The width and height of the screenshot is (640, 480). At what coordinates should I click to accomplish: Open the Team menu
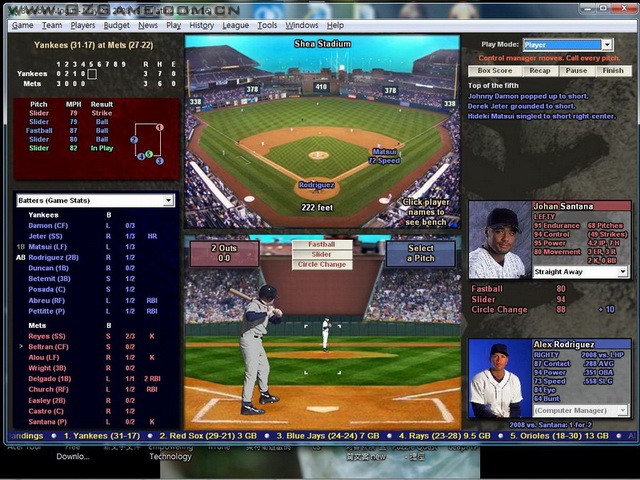pyautogui.click(x=52, y=25)
